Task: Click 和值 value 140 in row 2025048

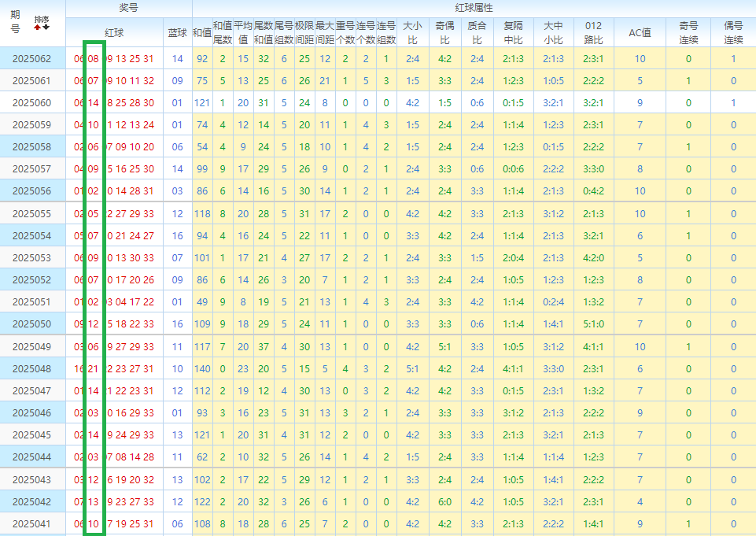Action: pyautogui.click(x=202, y=368)
